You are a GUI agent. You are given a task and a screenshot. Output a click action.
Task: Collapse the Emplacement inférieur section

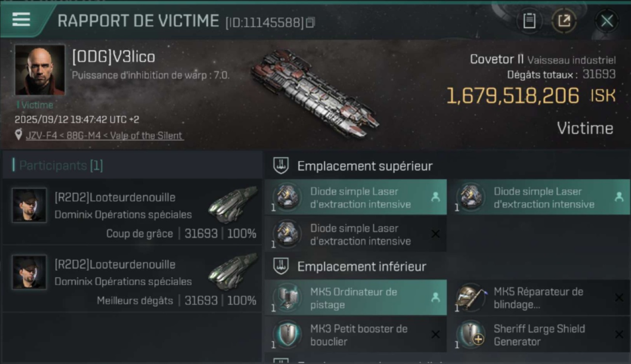tap(281, 266)
